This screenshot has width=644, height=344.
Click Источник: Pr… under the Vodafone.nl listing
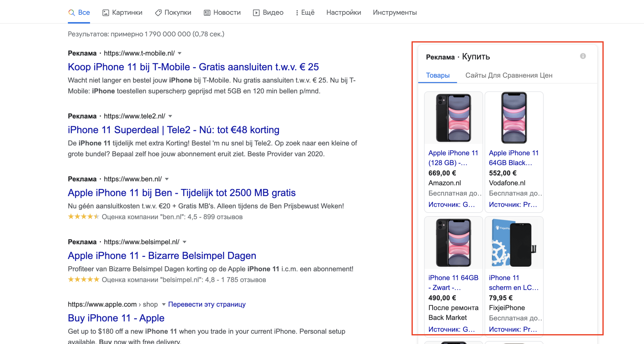[x=513, y=205]
